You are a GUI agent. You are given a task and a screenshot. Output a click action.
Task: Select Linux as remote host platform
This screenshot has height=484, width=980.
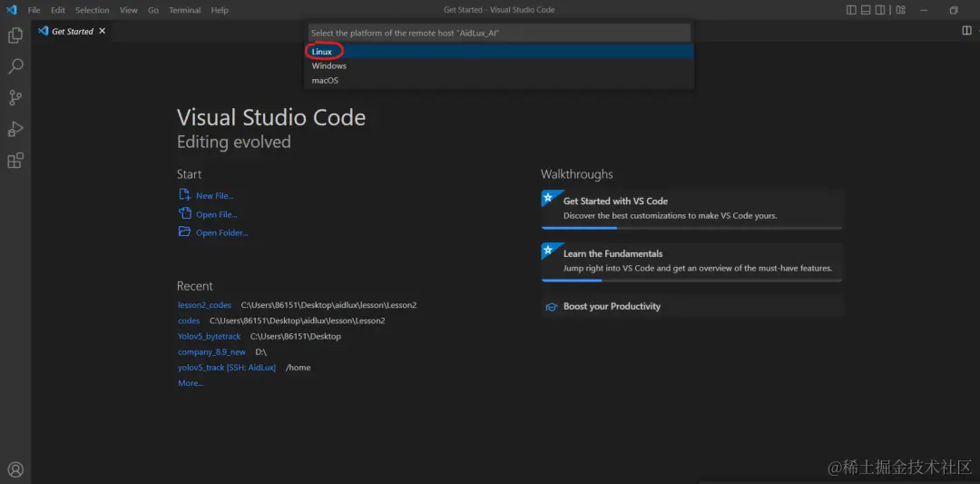point(499,51)
